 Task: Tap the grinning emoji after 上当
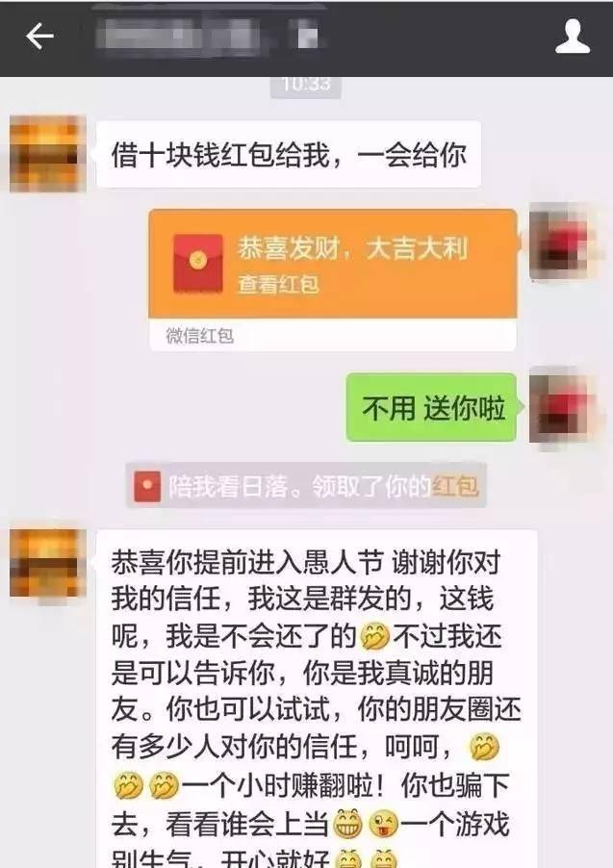(347, 823)
